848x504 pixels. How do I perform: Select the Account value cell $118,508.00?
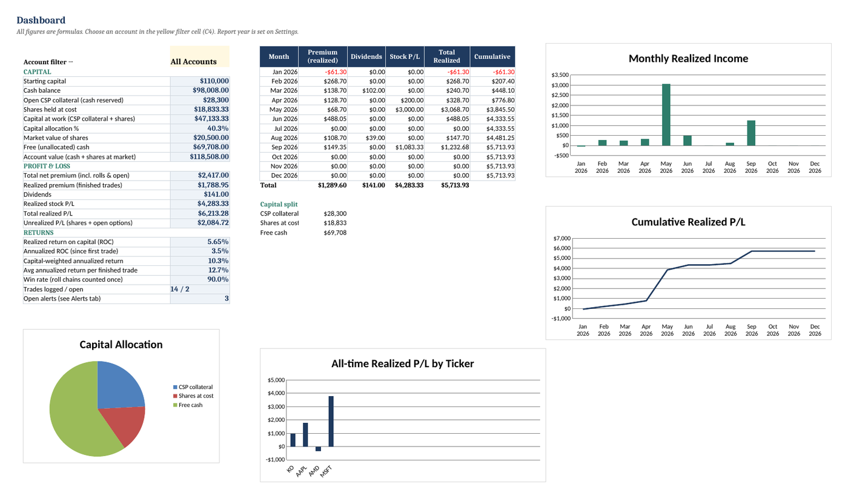click(x=200, y=157)
